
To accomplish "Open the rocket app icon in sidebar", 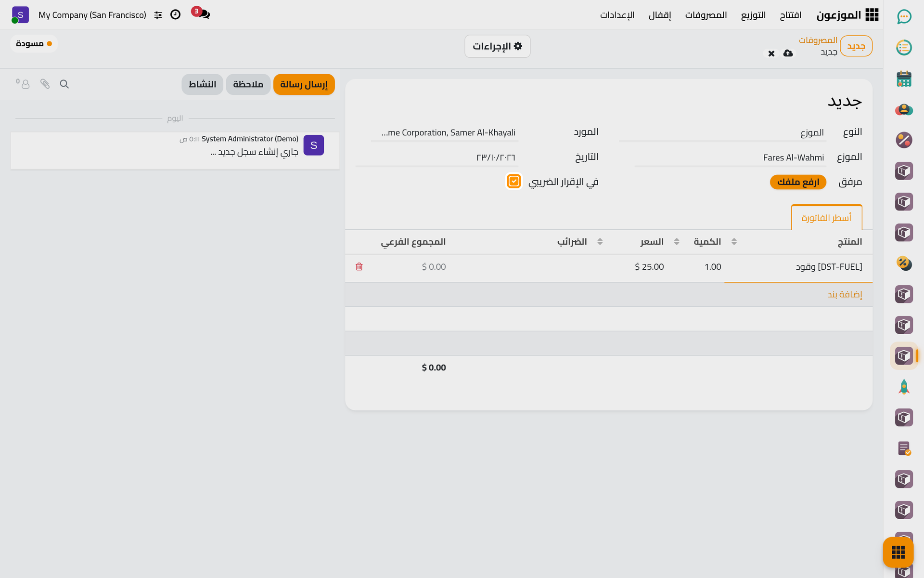I will click(x=904, y=387).
